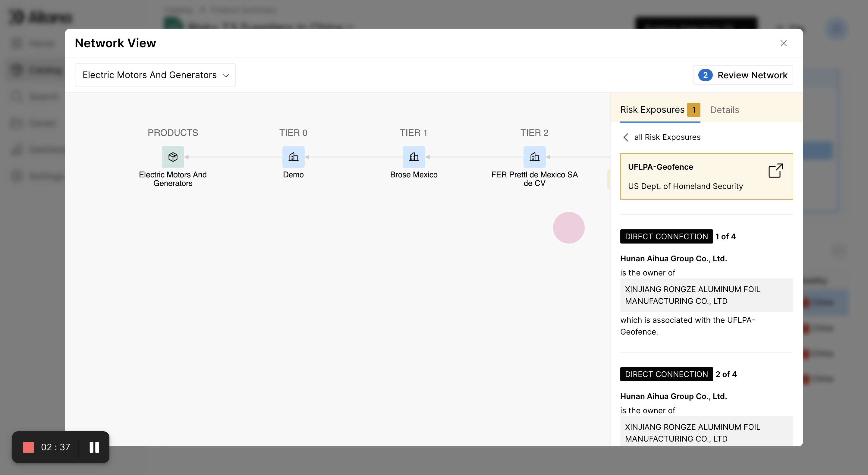Open UFLPA-Geofence external link icon

click(775, 171)
